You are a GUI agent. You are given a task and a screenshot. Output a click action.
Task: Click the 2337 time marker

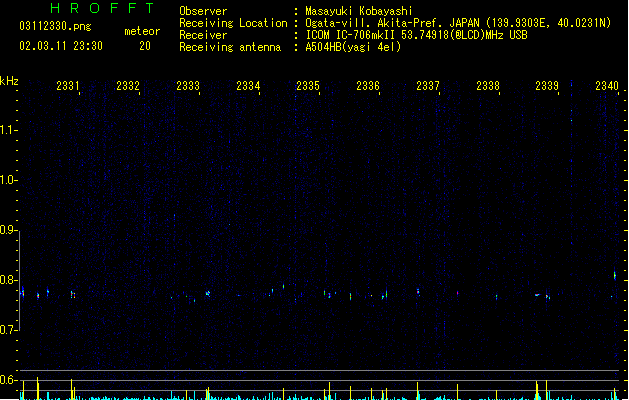coord(428,85)
